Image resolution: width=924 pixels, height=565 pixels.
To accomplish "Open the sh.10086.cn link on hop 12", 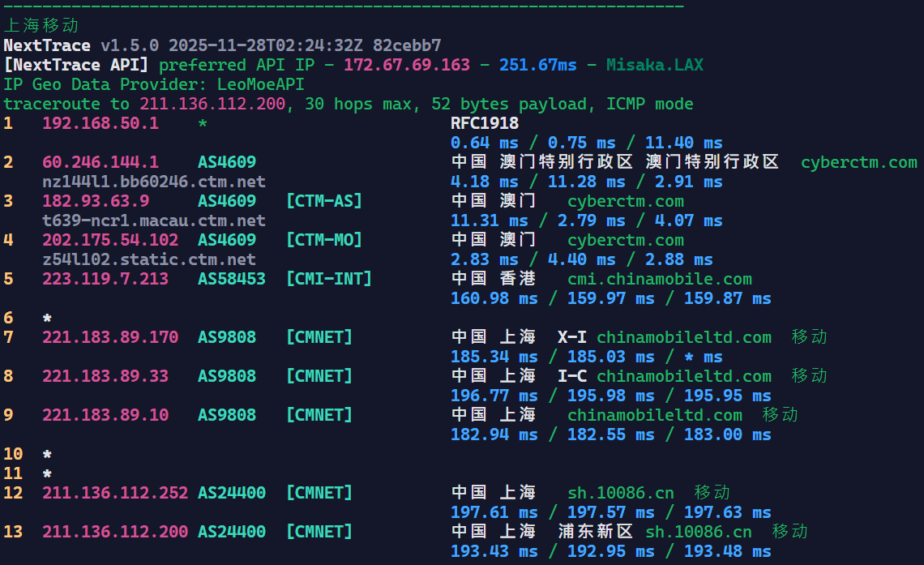I will 620,493.
